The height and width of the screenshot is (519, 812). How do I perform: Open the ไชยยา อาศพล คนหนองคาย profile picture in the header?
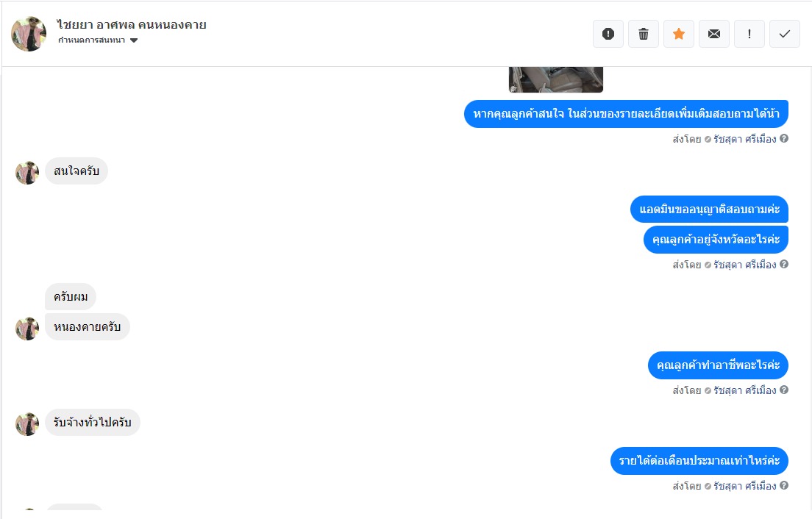coord(29,34)
